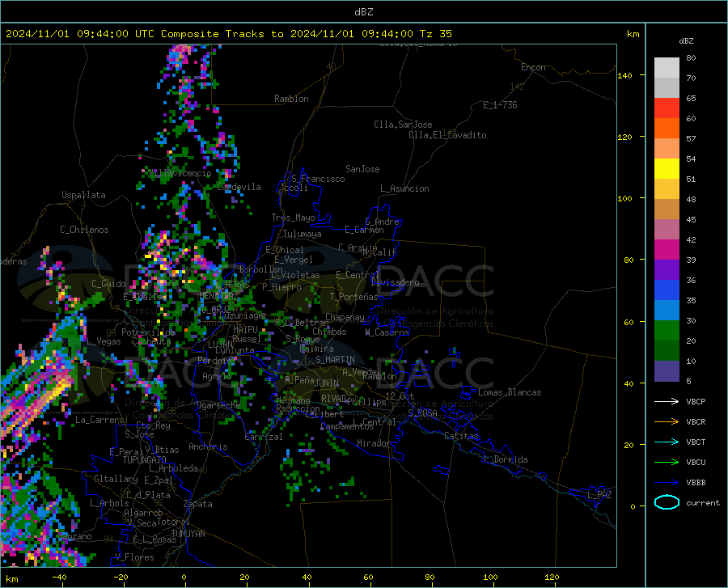Click the T_Porteñas map label
Screen dimensions: 728x588
click(x=353, y=297)
